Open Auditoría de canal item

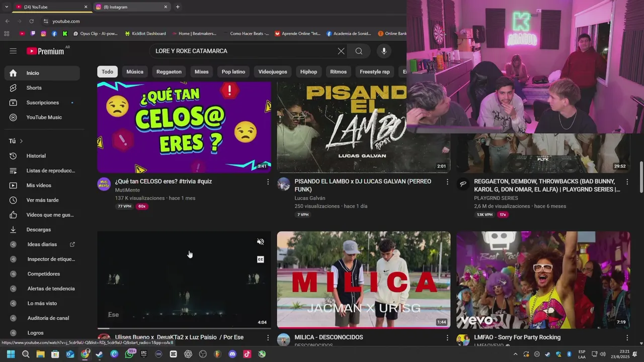[42, 318]
